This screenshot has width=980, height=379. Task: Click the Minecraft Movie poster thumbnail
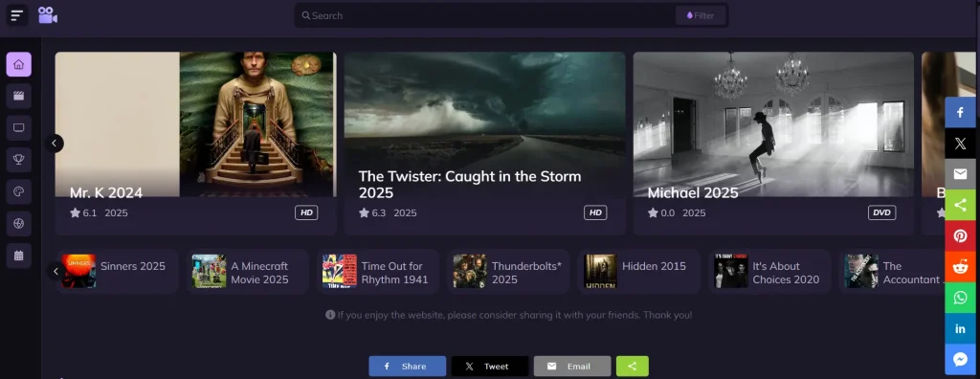209,272
